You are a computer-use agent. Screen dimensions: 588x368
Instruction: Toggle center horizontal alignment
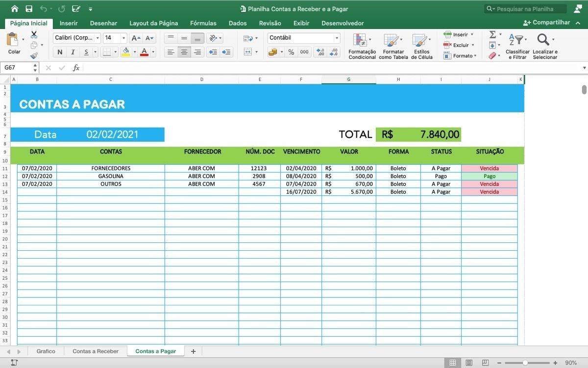184,52
